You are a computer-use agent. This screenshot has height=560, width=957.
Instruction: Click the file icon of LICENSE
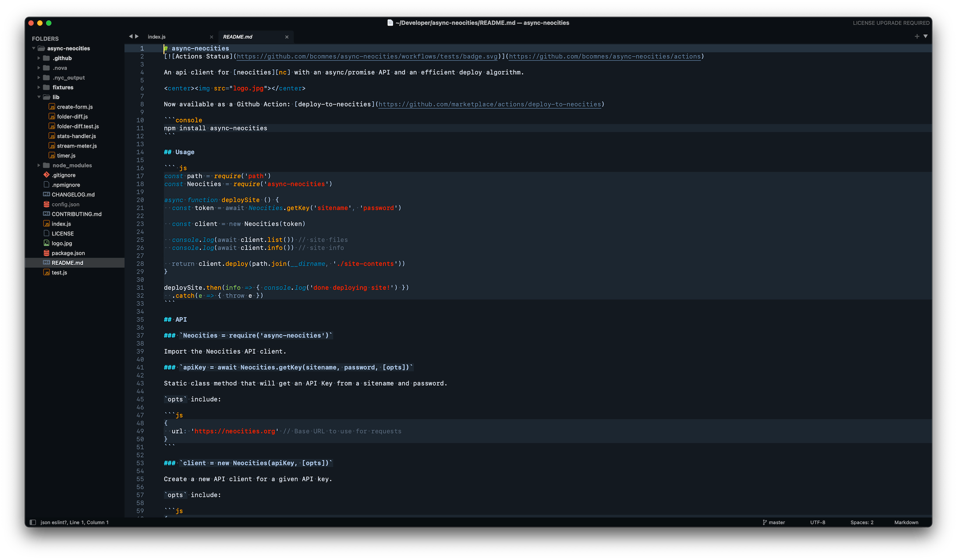click(x=47, y=233)
